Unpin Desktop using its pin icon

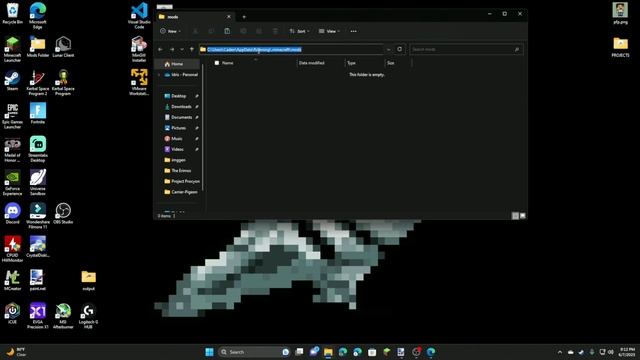coord(197,96)
